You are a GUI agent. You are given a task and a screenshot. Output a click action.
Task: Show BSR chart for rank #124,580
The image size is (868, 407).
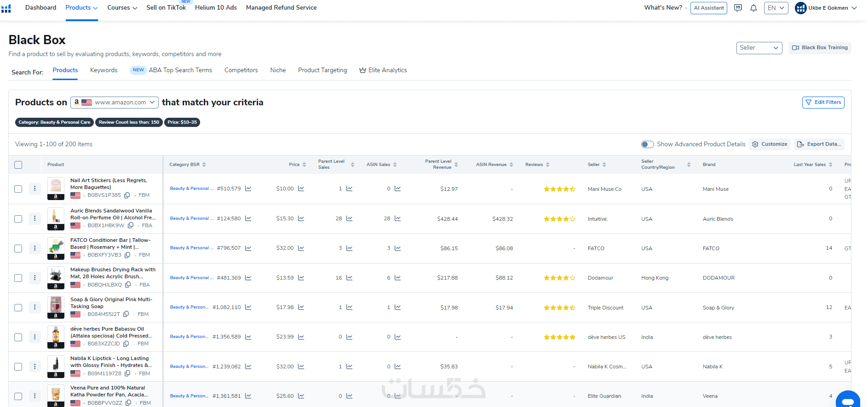(248, 218)
